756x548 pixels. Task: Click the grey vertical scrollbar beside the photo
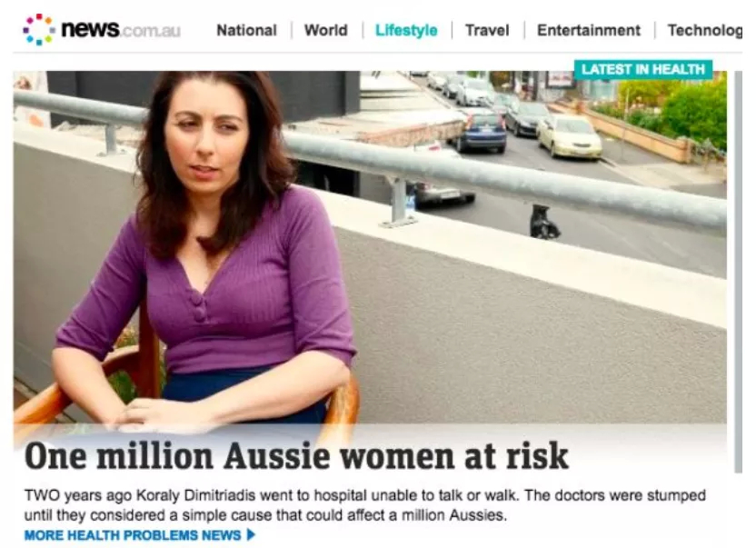pyautogui.click(x=738, y=272)
